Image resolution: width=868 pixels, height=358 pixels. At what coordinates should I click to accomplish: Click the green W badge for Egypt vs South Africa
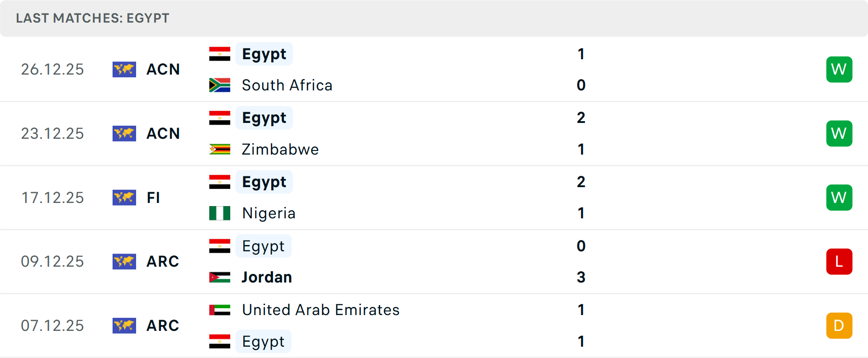pos(839,70)
